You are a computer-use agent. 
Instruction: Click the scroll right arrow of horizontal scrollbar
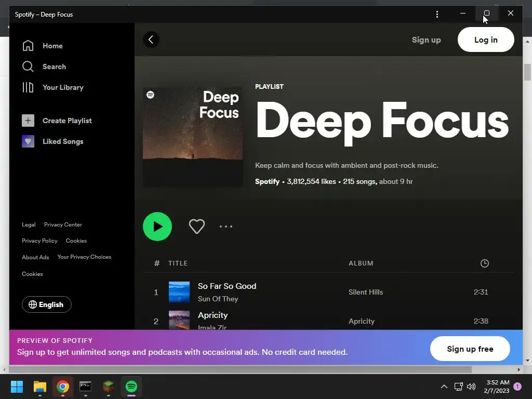(519, 369)
